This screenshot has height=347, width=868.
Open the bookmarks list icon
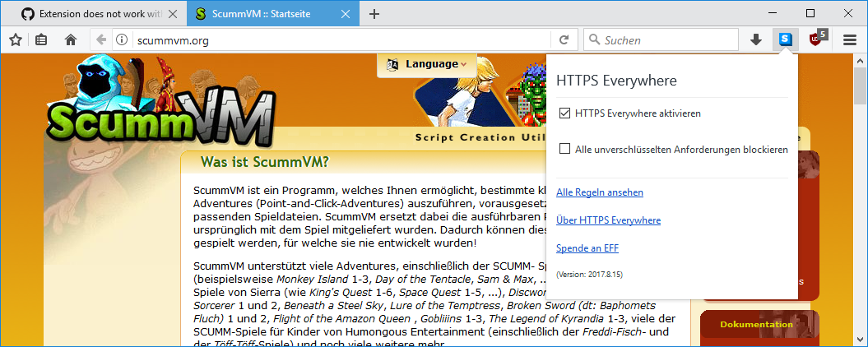(x=41, y=39)
